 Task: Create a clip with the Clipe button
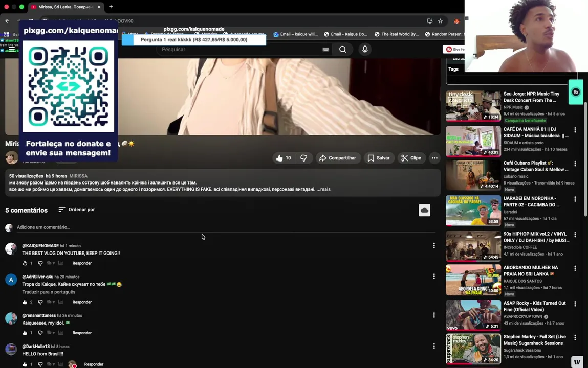tap(411, 158)
